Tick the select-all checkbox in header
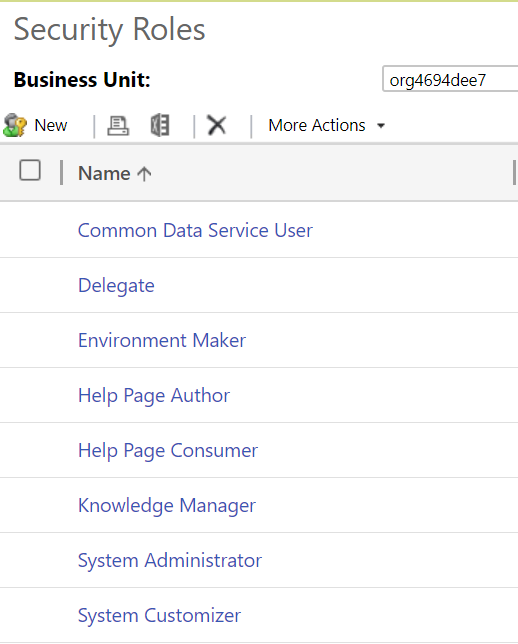This screenshot has width=518, height=644. pos(30,170)
